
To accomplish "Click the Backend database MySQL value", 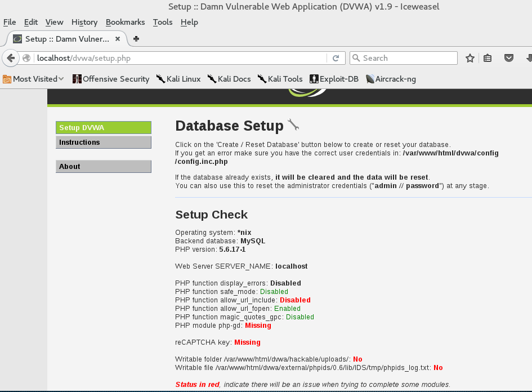I will 253,241.
